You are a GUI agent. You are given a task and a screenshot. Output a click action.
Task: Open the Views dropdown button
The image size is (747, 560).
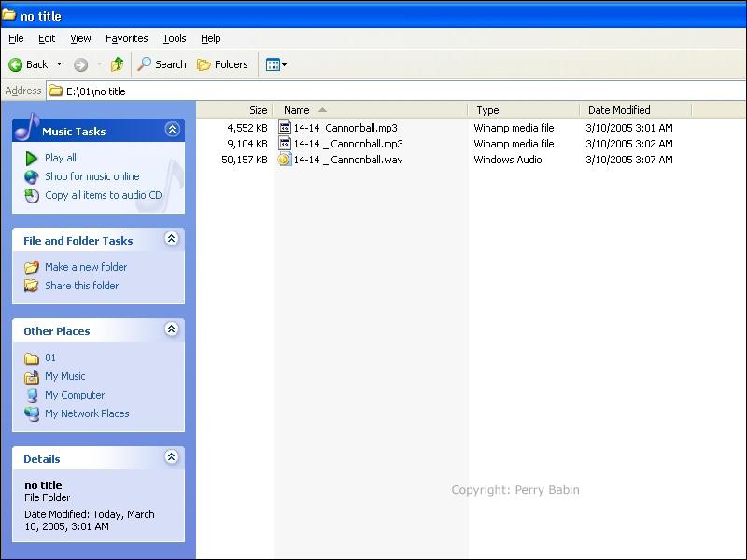pos(275,64)
